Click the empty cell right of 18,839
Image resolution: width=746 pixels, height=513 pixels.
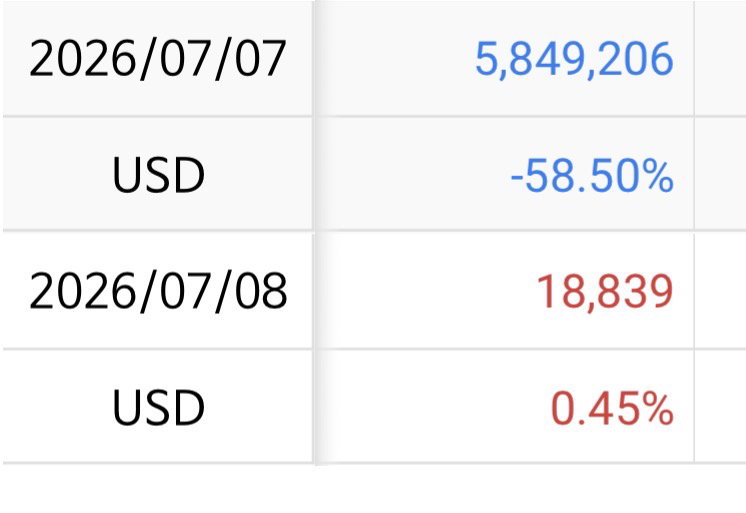[720, 290]
